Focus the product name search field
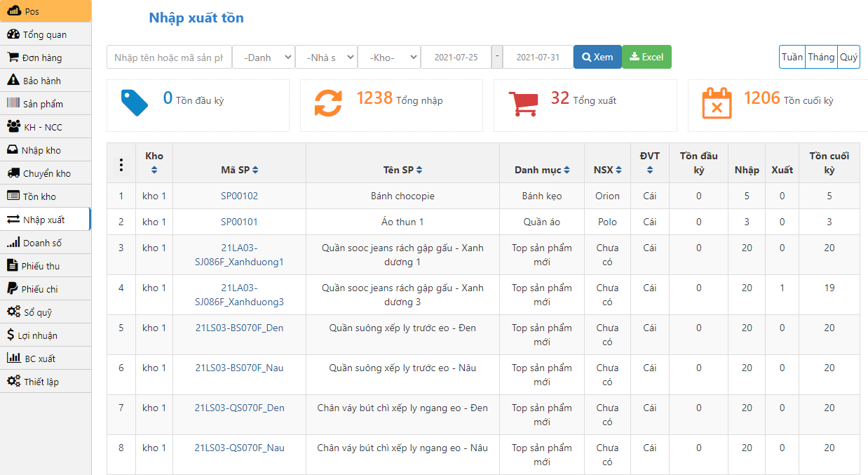Viewport: 868px width, 475px height. [x=169, y=58]
